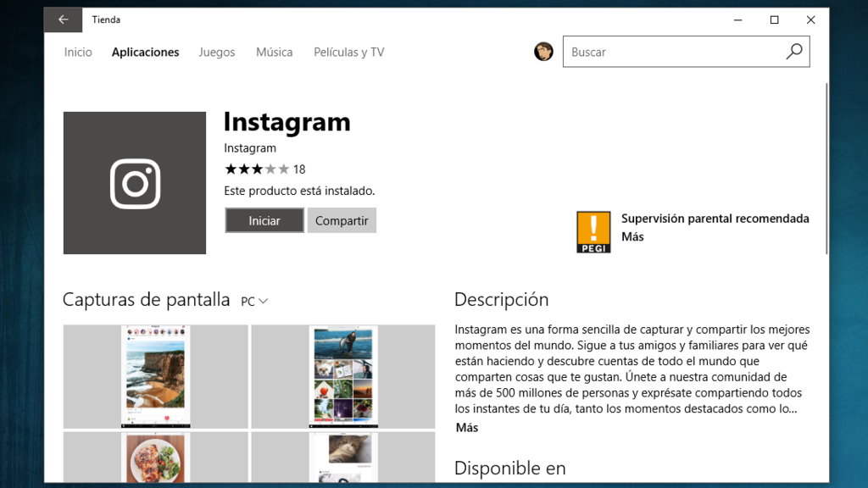This screenshot has width=868, height=488.
Task: Click the Tienda icon in the title bar
Action: 106,19
